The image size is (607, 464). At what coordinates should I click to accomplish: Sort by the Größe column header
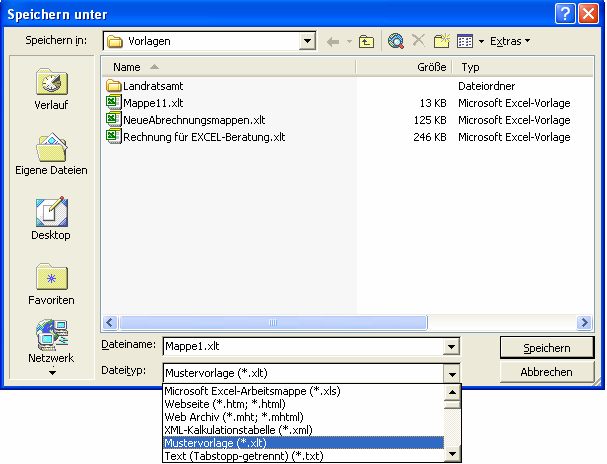403,67
